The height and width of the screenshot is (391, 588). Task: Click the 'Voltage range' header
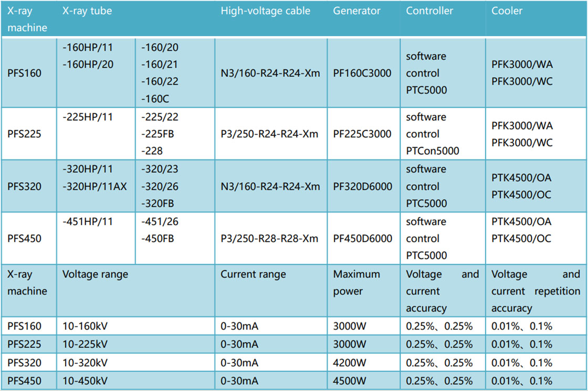[95, 274]
